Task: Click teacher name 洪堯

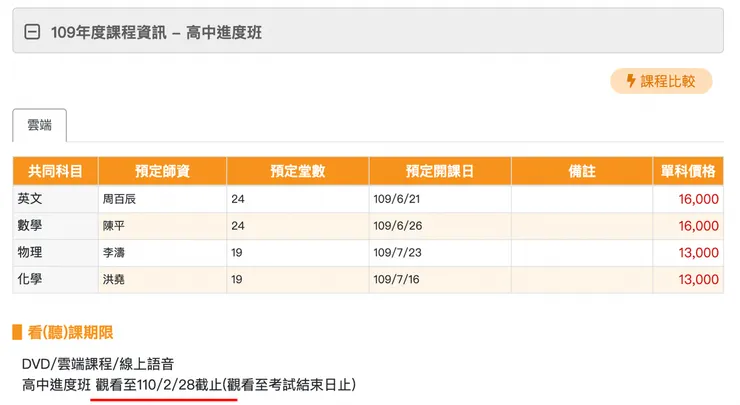Action: tap(114, 279)
